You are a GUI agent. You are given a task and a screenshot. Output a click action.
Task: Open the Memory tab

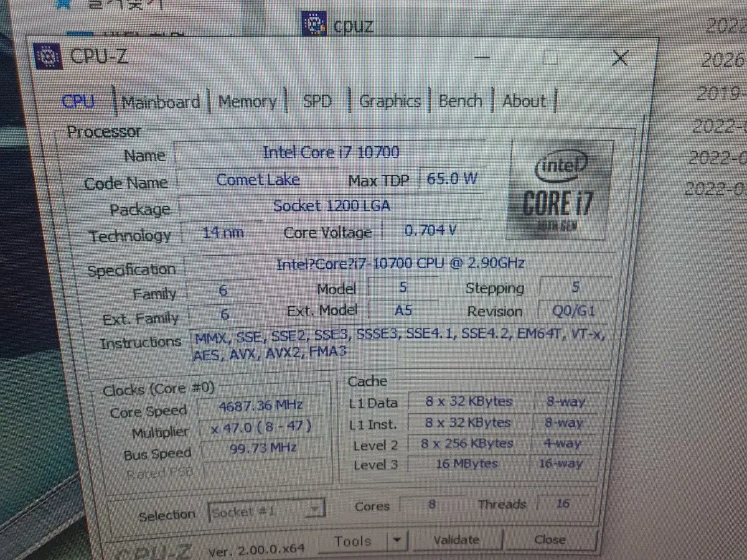click(247, 101)
